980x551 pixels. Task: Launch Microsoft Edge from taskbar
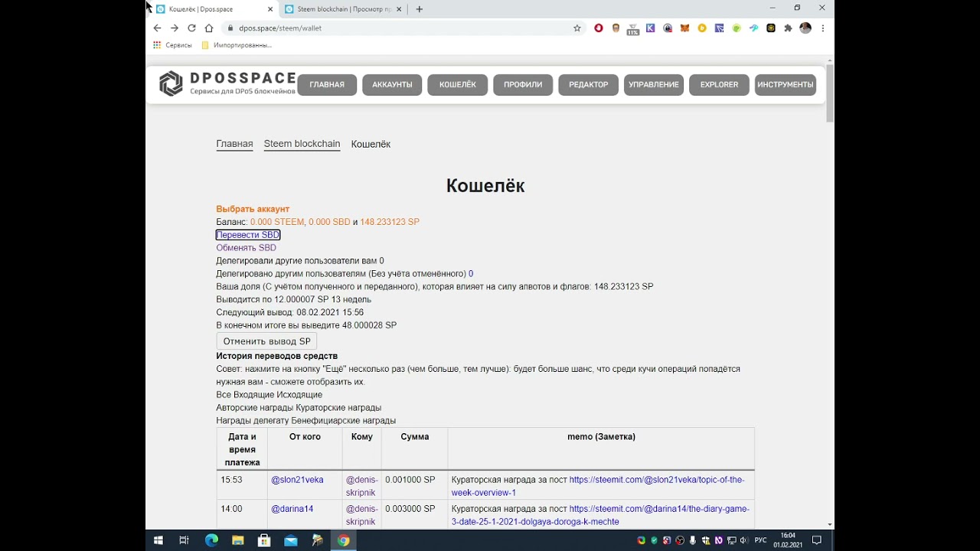tap(211, 540)
